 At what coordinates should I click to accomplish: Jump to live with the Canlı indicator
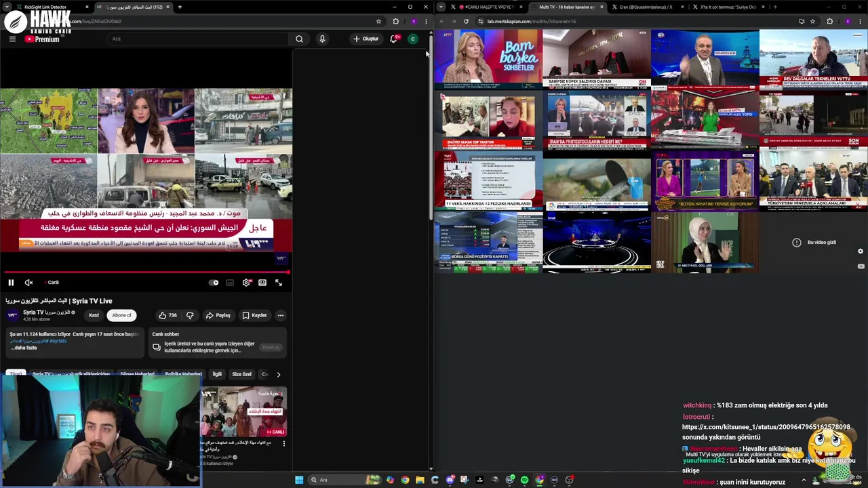[x=52, y=283]
